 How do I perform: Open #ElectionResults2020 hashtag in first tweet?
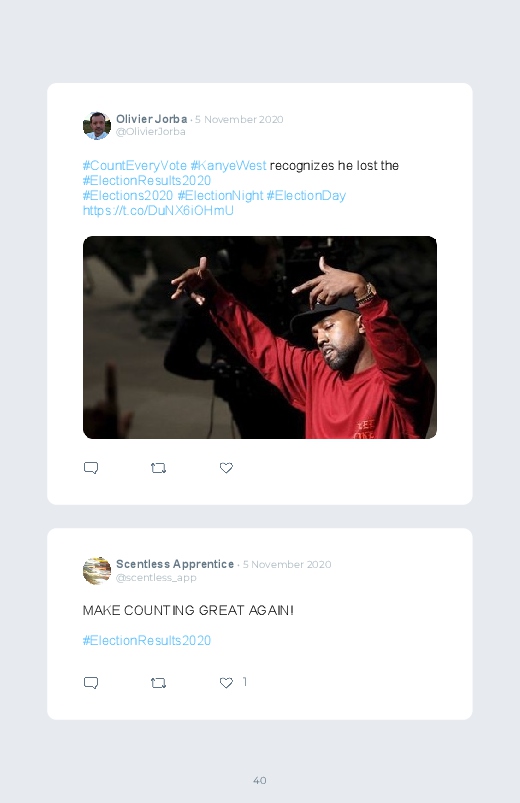[x=147, y=180]
